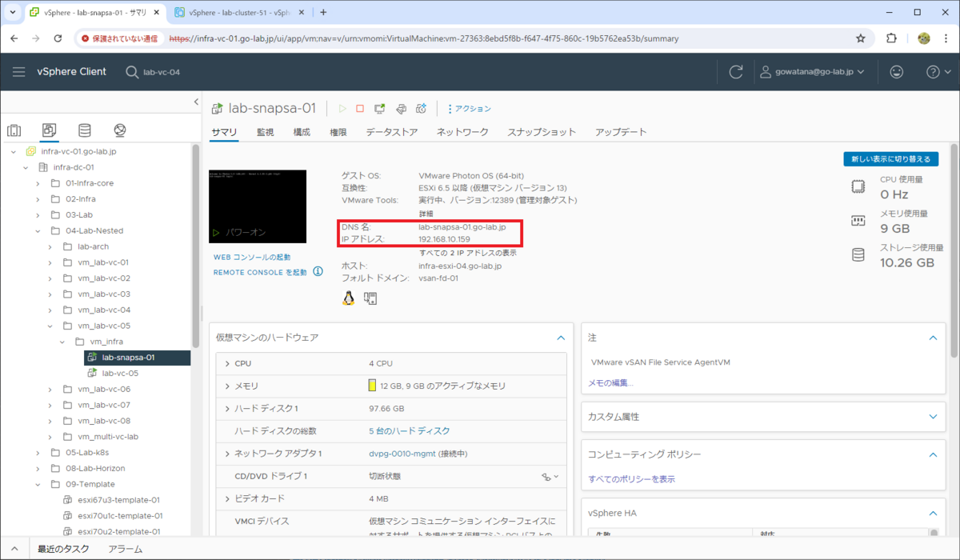Open the データストア tab
The height and width of the screenshot is (560, 960).
click(x=392, y=132)
